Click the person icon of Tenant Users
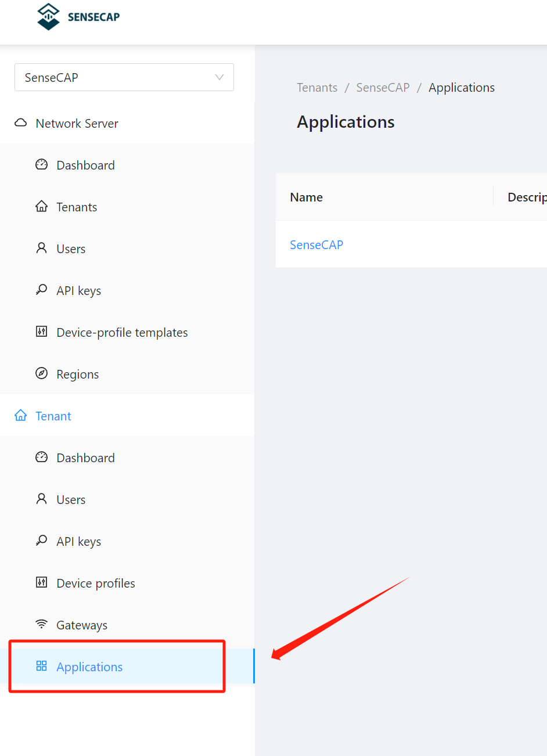The image size is (547, 756). [x=41, y=499]
